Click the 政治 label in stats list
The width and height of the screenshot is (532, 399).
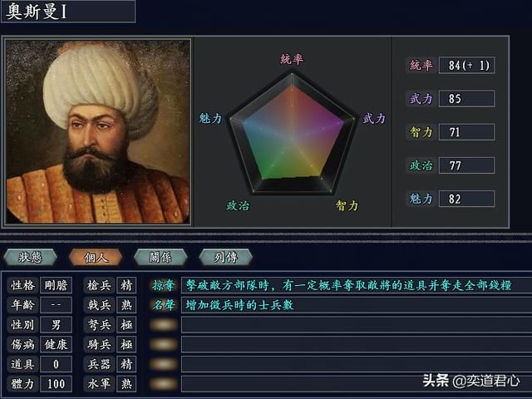(421, 165)
